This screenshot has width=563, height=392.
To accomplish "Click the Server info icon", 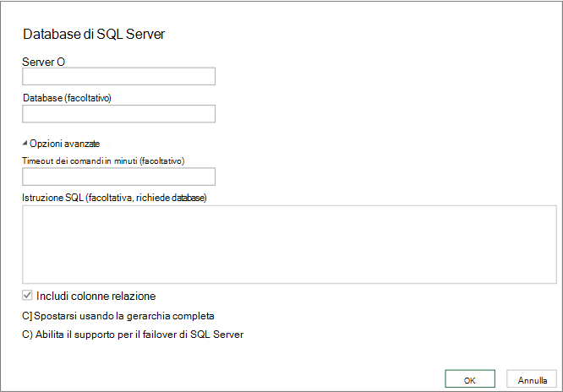I will tap(61, 63).
